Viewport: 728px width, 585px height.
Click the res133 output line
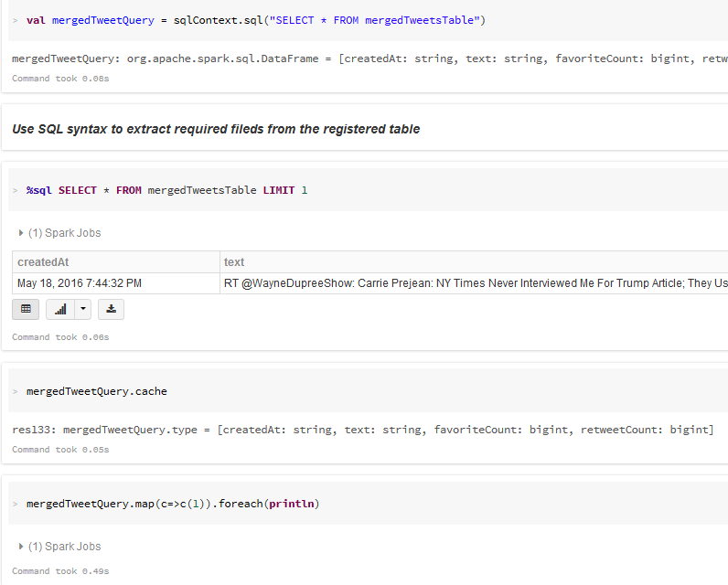tap(362, 430)
